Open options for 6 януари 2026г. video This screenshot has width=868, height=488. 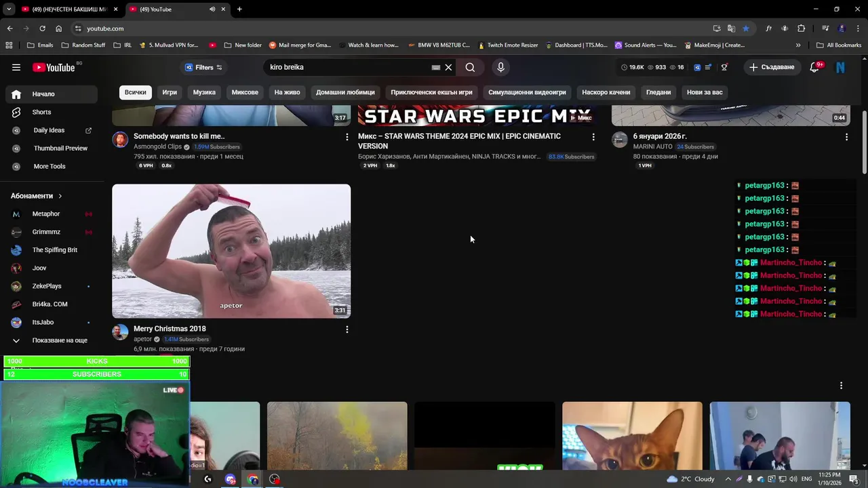(846, 137)
